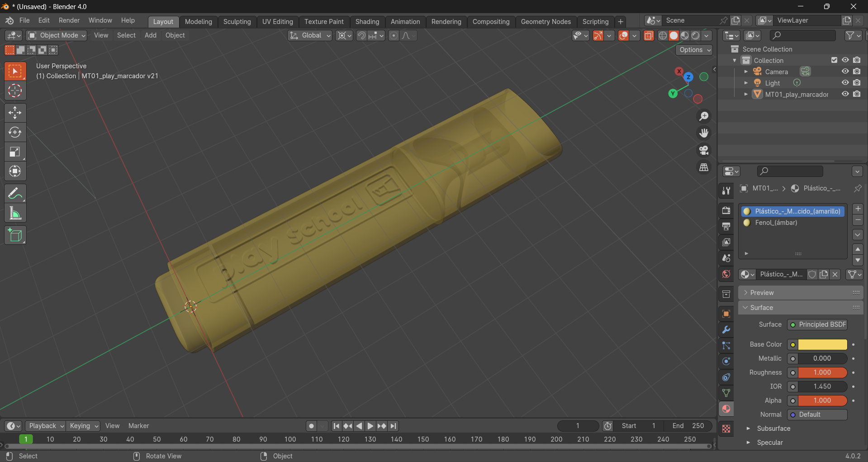This screenshot has height=462, width=868.
Task: Select the Cursor tool
Action: coord(15,90)
